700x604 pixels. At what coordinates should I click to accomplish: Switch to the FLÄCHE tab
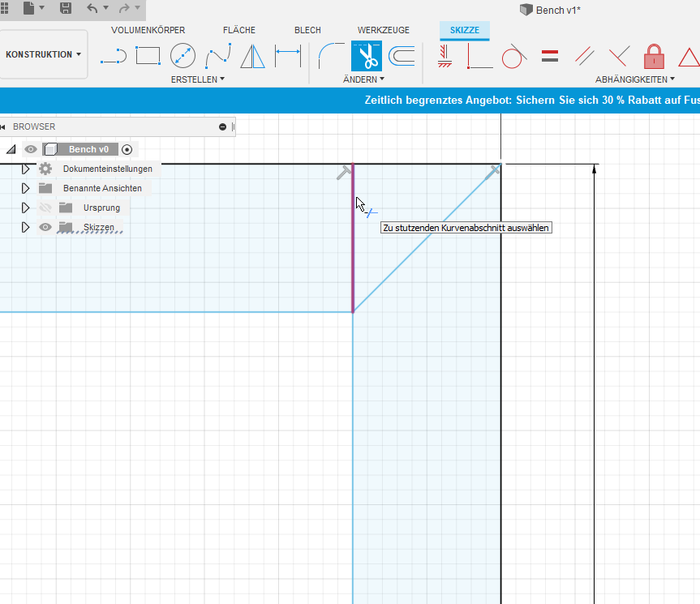click(x=238, y=30)
